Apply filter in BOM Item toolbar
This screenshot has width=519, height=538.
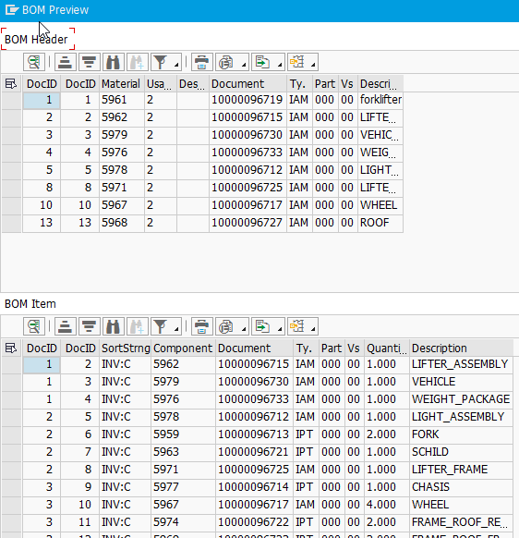click(x=161, y=326)
